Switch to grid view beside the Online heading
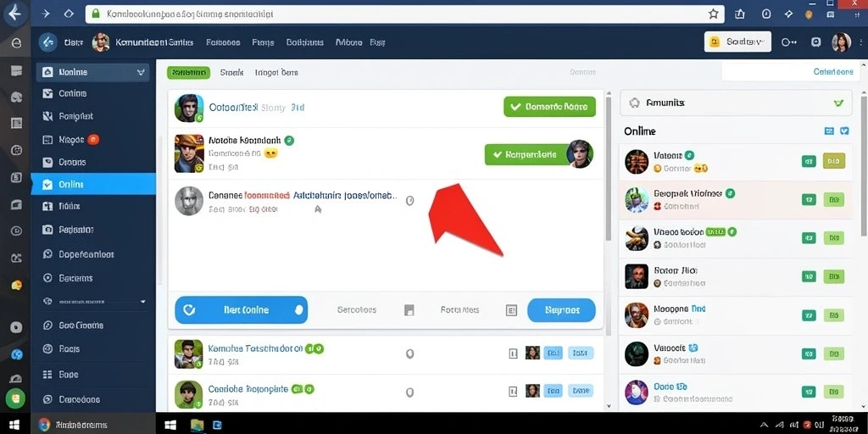This screenshot has width=868, height=434. [829, 131]
